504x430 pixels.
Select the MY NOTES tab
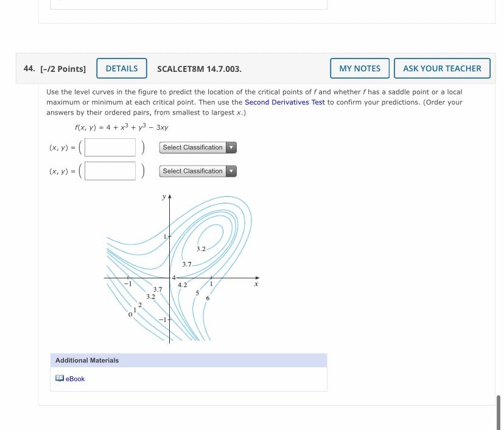click(360, 68)
